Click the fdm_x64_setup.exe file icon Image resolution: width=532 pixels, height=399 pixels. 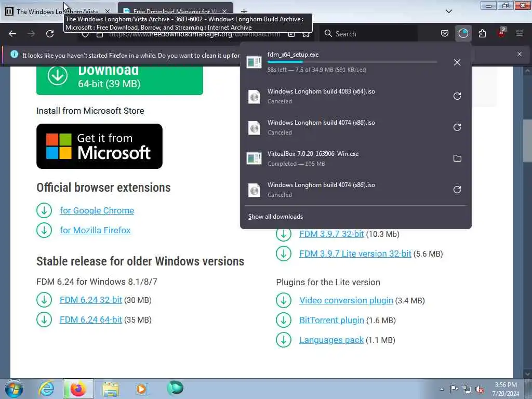click(254, 62)
